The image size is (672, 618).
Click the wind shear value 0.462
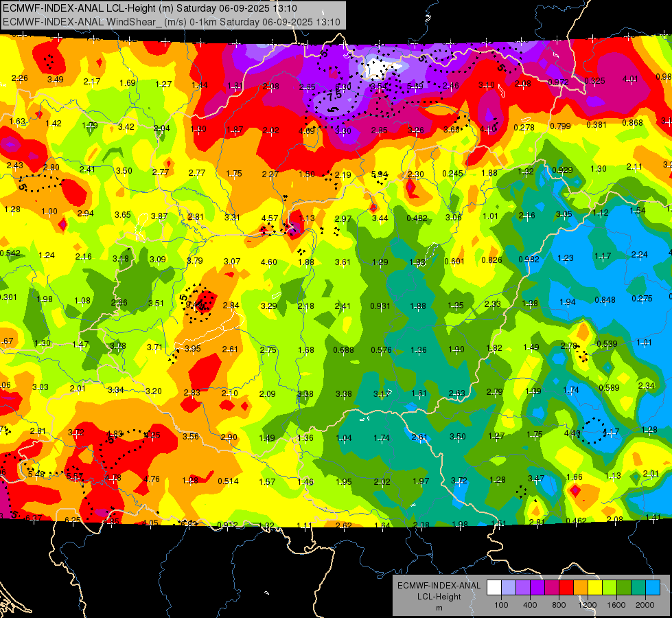(x=576, y=521)
